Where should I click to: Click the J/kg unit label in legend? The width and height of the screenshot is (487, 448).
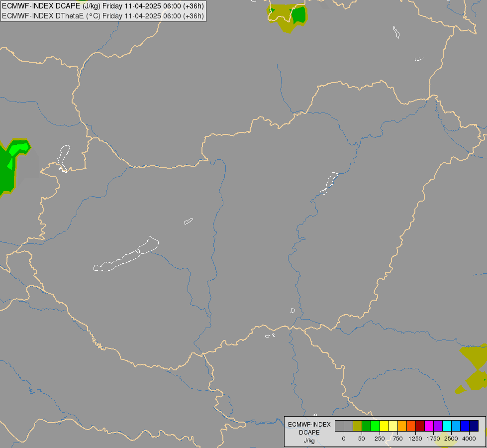tap(309, 441)
